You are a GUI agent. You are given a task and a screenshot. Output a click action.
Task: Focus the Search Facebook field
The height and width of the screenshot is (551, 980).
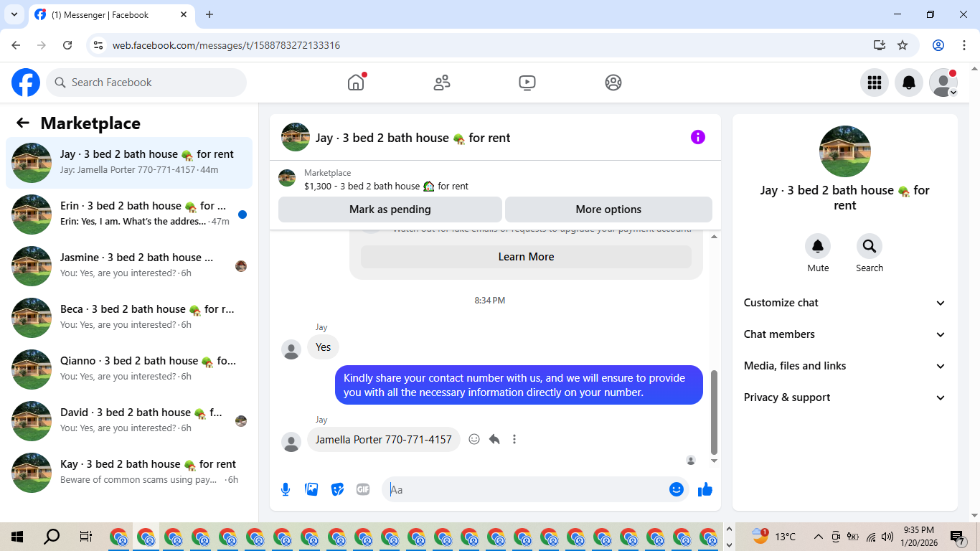(x=146, y=83)
